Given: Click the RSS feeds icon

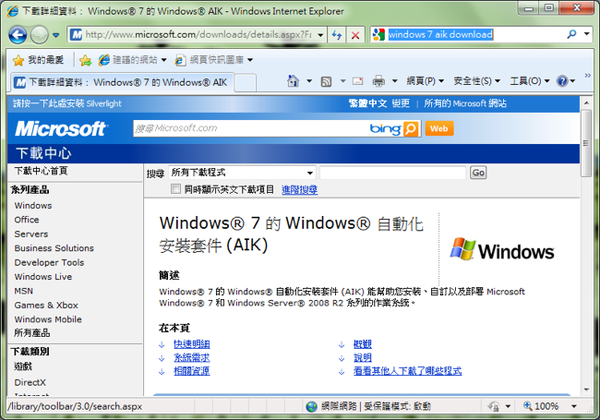Looking at the screenshot, I should (x=326, y=81).
